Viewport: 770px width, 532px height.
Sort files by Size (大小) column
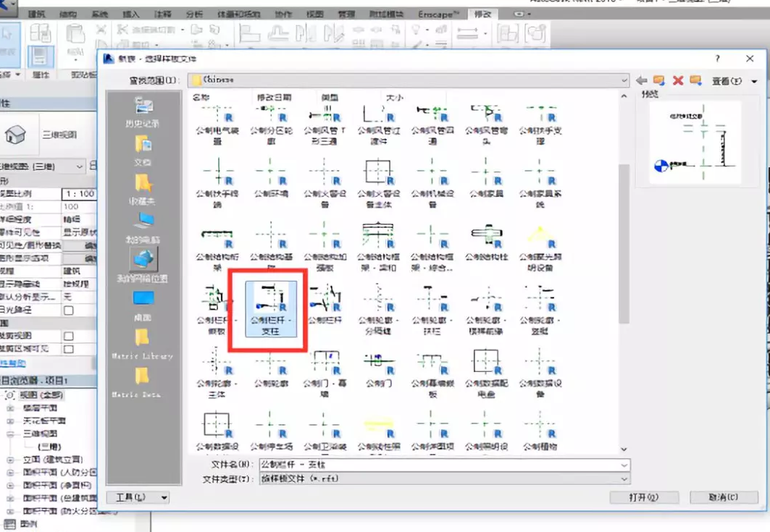pos(395,97)
